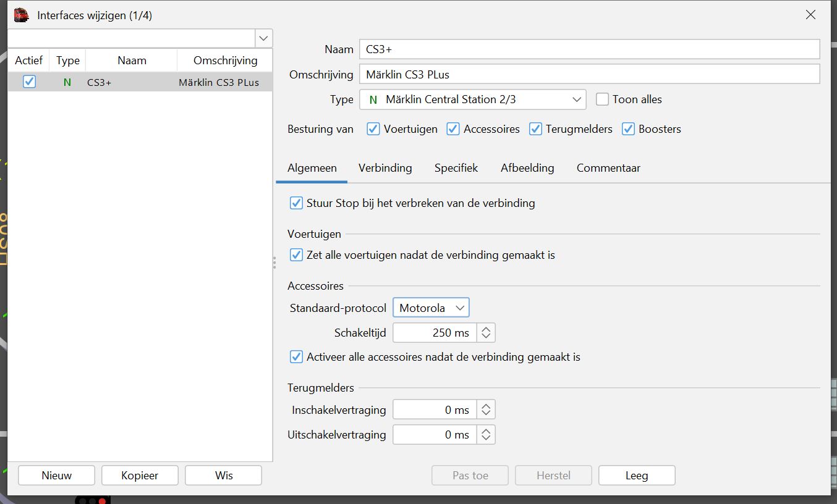This screenshot has width=837, height=504.
Task: Click the filter text box above the list
Action: click(x=132, y=38)
